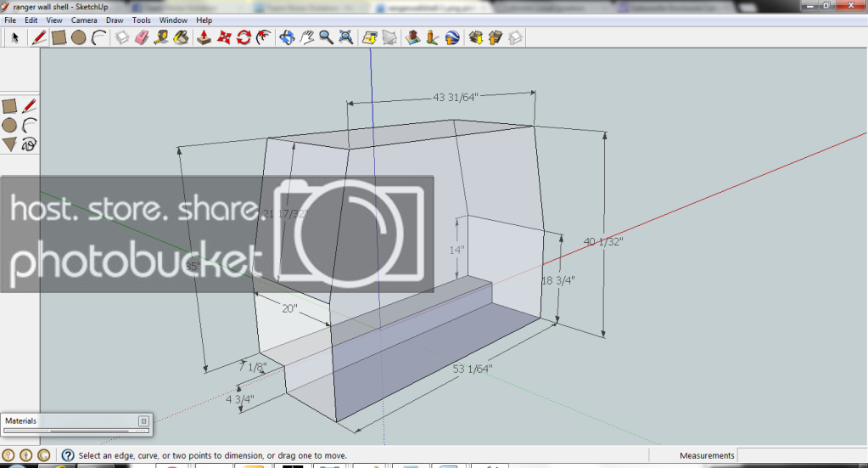This screenshot has width=868, height=468.
Task: Activate the Orbit camera tool
Action: click(x=287, y=37)
